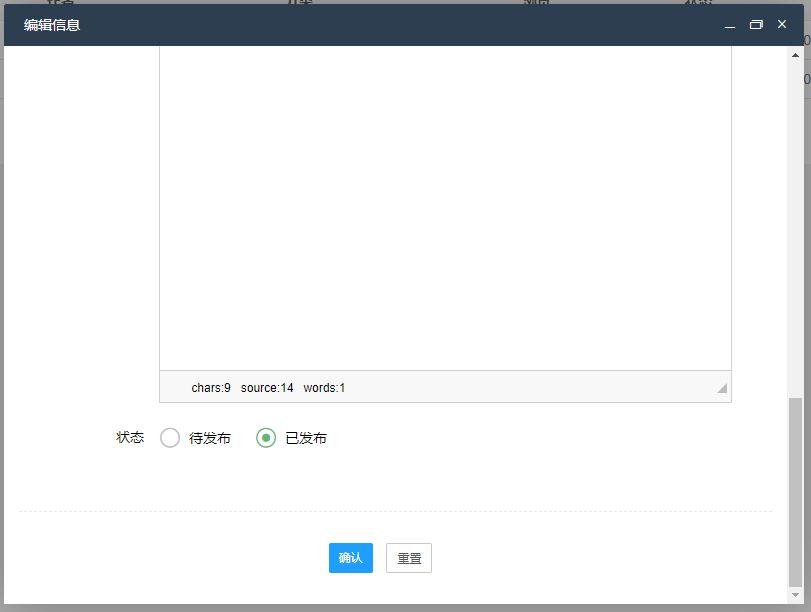Click the 编辑信息 dialog title
The image size is (811, 612).
coord(52,25)
